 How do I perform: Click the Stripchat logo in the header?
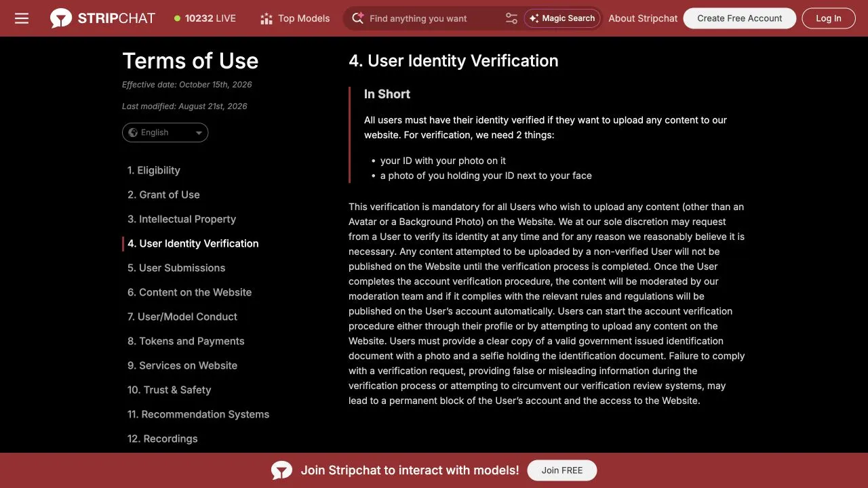[102, 18]
